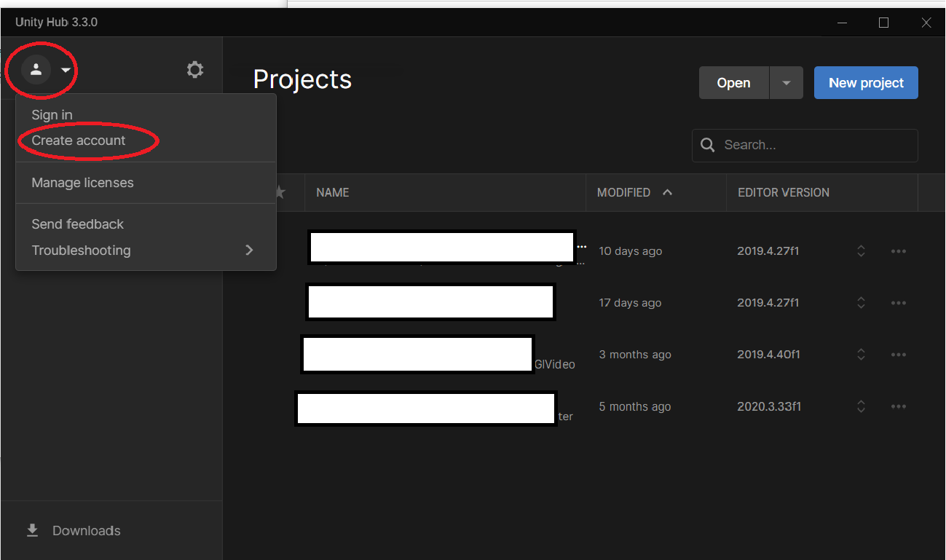Change editor version selector for 2020.3.33f1 project
Viewport: 946px width, 560px height.
(861, 406)
